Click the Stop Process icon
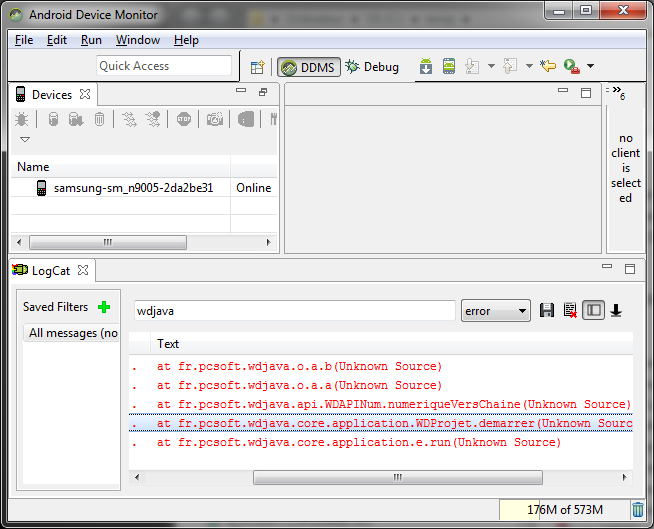The image size is (654, 529). click(184, 119)
